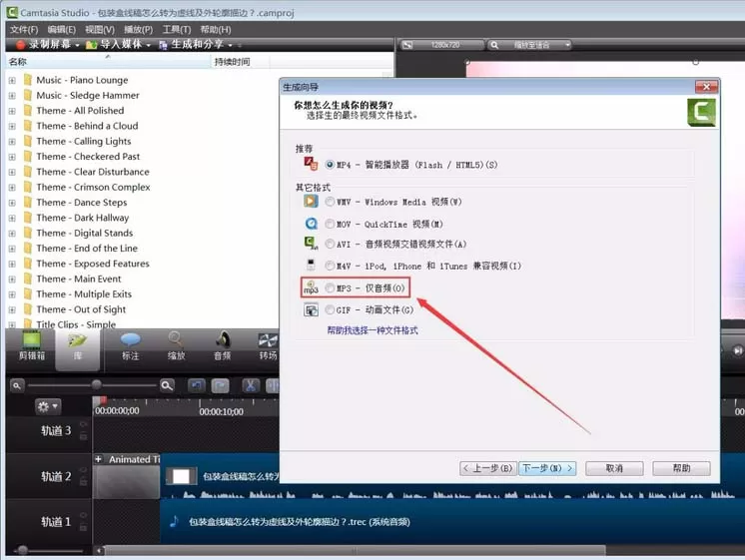The width and height of the screenshot is (745, 560).
Task: Open the 视图(V) menu
Action: [100, 30]
